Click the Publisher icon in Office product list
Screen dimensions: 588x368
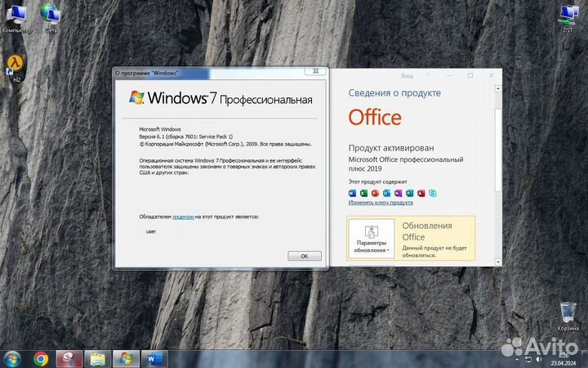tap(409, 193)
